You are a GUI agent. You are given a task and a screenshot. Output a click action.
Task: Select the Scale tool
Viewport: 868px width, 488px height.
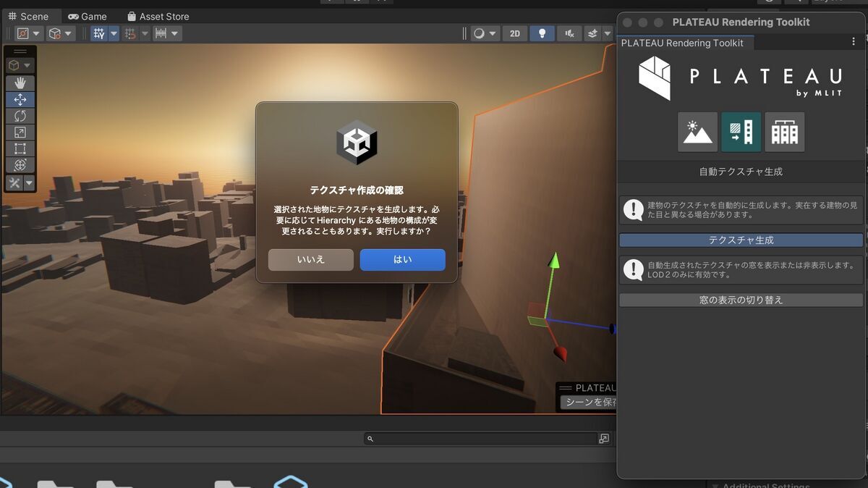point(20,132)
